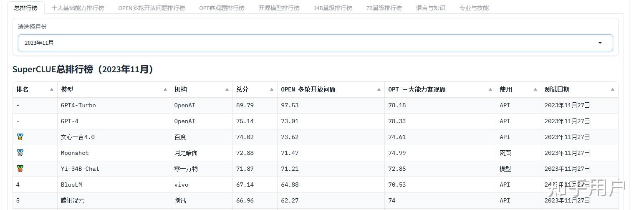
Task: Click the total score 72.88 cell
Action: click(255, 153)
